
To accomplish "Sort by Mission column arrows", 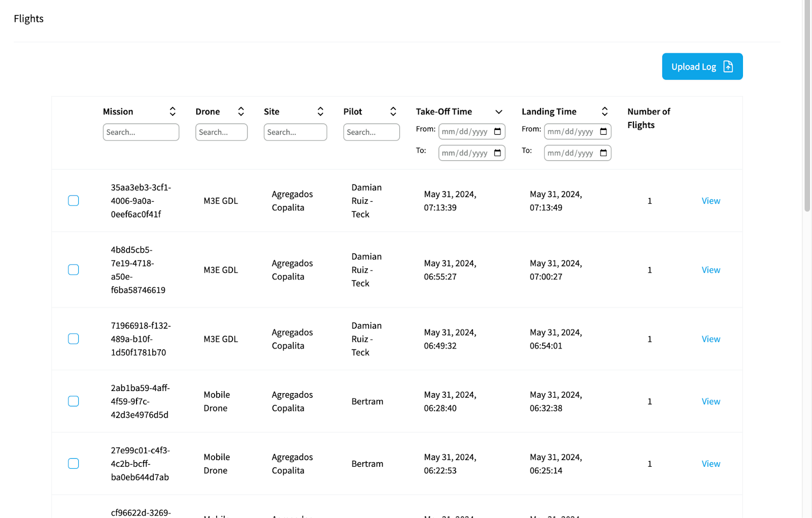I will pyautogui.click(x=173, y=111).
